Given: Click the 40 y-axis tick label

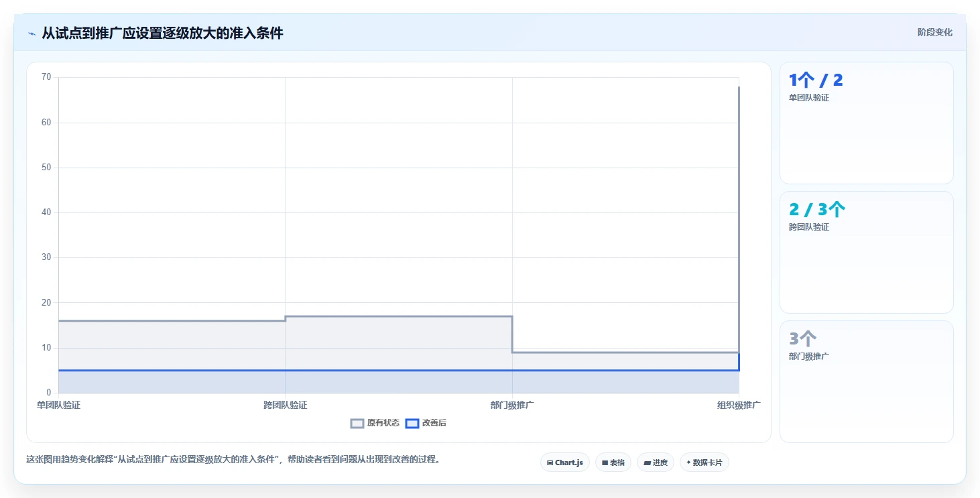Looking at the screenshot, I should point(46,212).
